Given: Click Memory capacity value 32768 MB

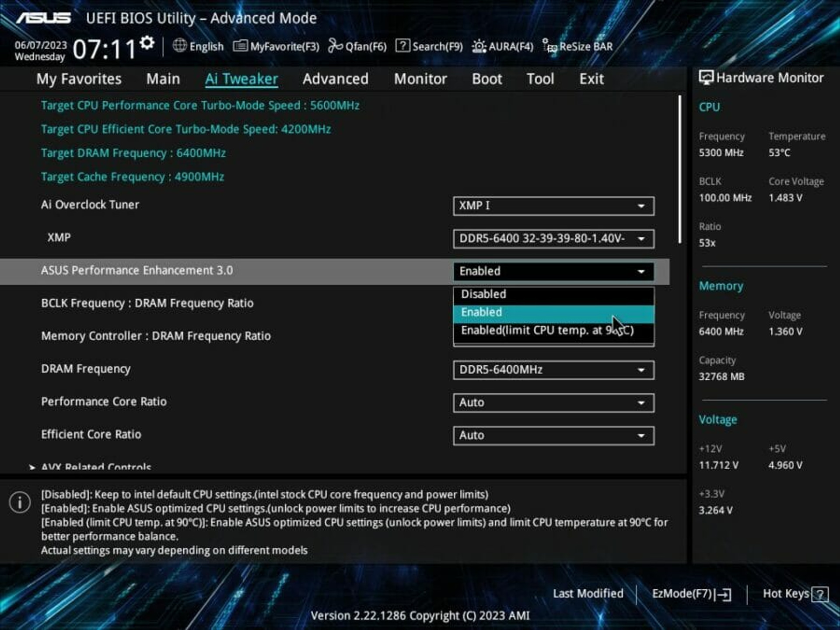Looking at the screenshot, I should [721, 377].
